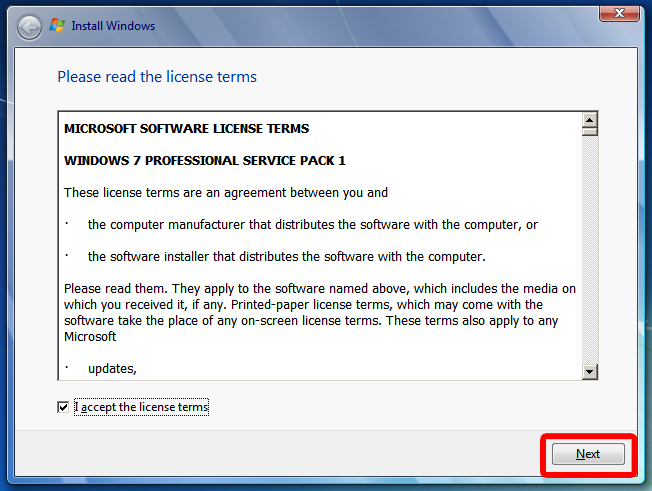
Task: Click 'WINDOWS 7 PROFESSIONAL SERVICE PACK 1' line
Action: pos(205,160)
